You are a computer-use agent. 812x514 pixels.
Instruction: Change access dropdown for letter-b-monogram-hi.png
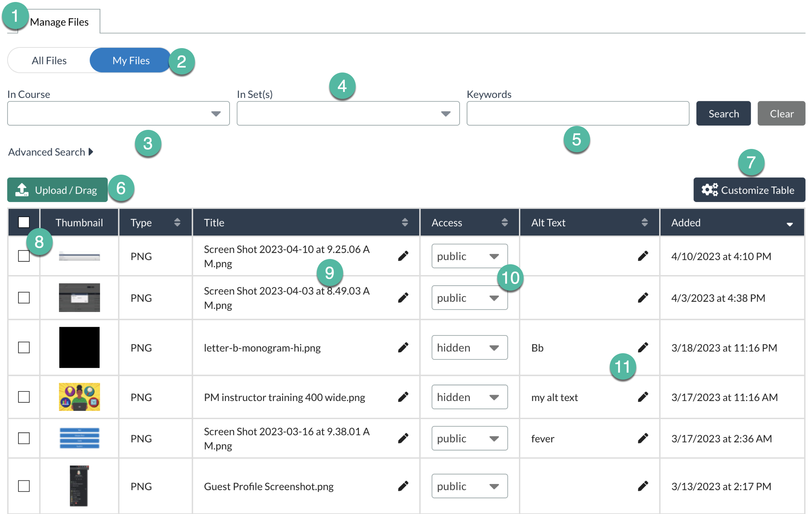pyautogui.click(x=470, y=347)
